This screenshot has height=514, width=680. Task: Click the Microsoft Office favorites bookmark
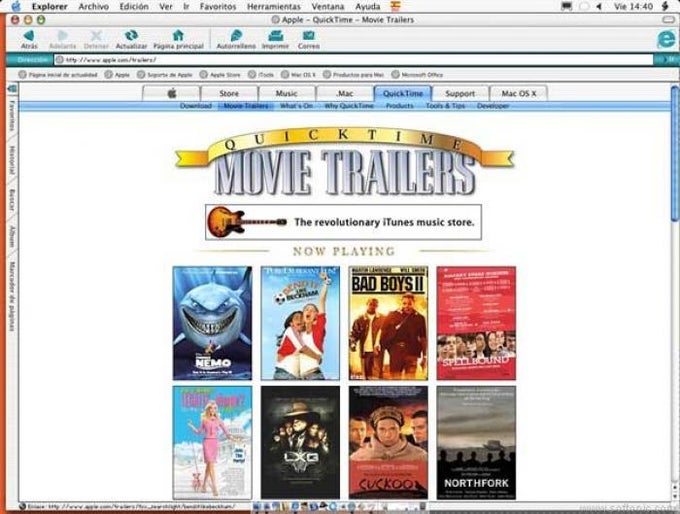(417, 75)
